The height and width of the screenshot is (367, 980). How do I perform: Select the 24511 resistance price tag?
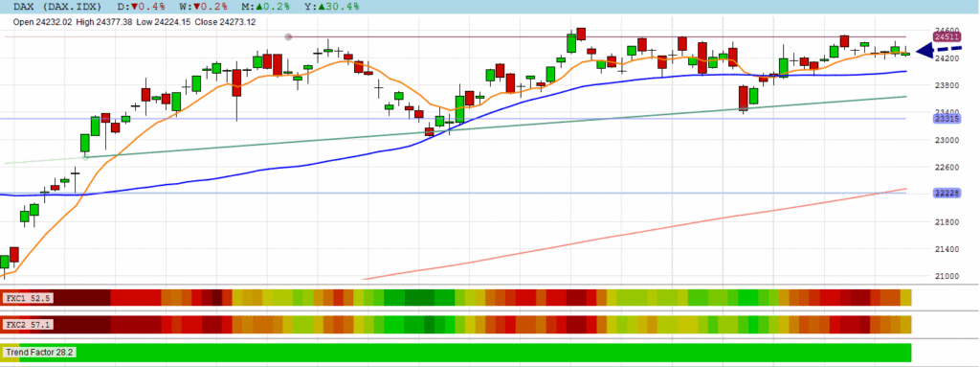point(947,37)
